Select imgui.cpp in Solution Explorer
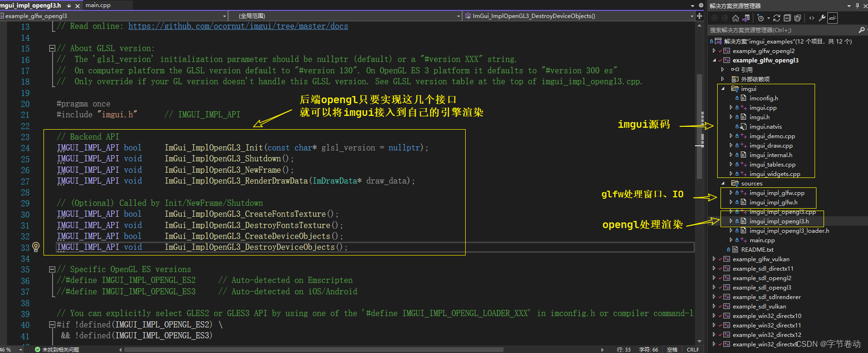Viewport: 868px width, 353px height. (763, 107)
